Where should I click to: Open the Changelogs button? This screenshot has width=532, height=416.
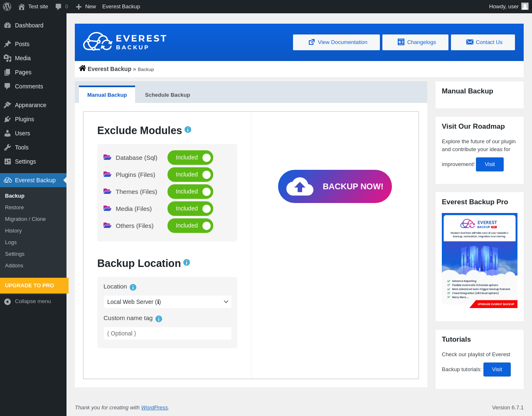(x=415, y=42)
